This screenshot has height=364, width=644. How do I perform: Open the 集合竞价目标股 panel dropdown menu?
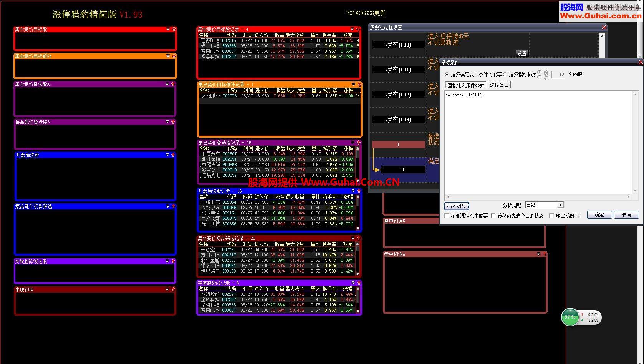tap(168, 29)
